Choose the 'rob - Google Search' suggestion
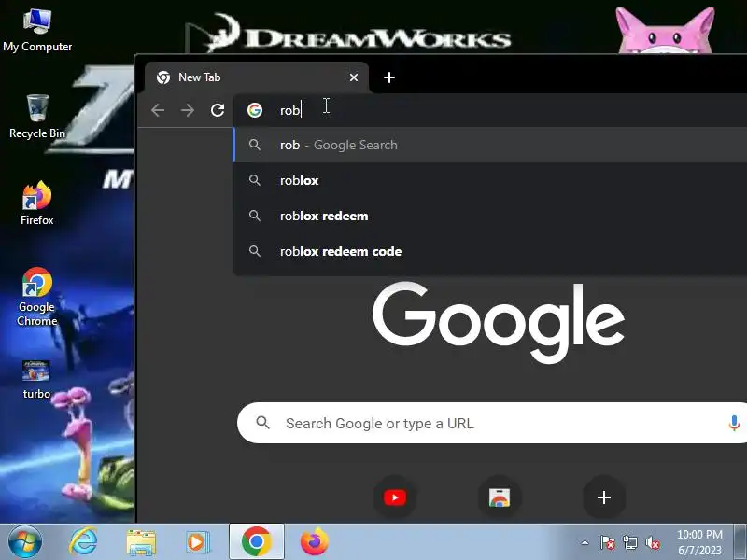This screenshot has height=560, width=747. (489, 145)
